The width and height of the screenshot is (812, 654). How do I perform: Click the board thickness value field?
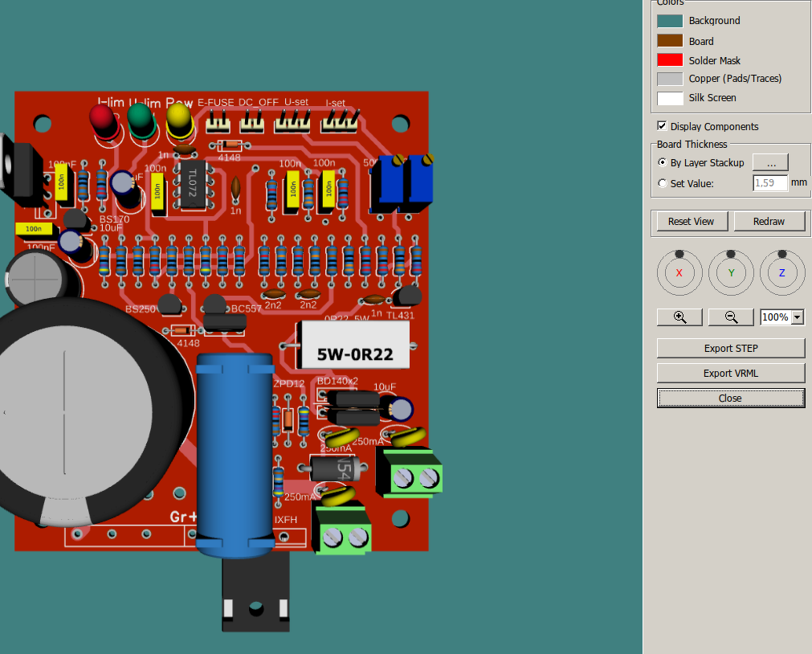tap(770, 183)
